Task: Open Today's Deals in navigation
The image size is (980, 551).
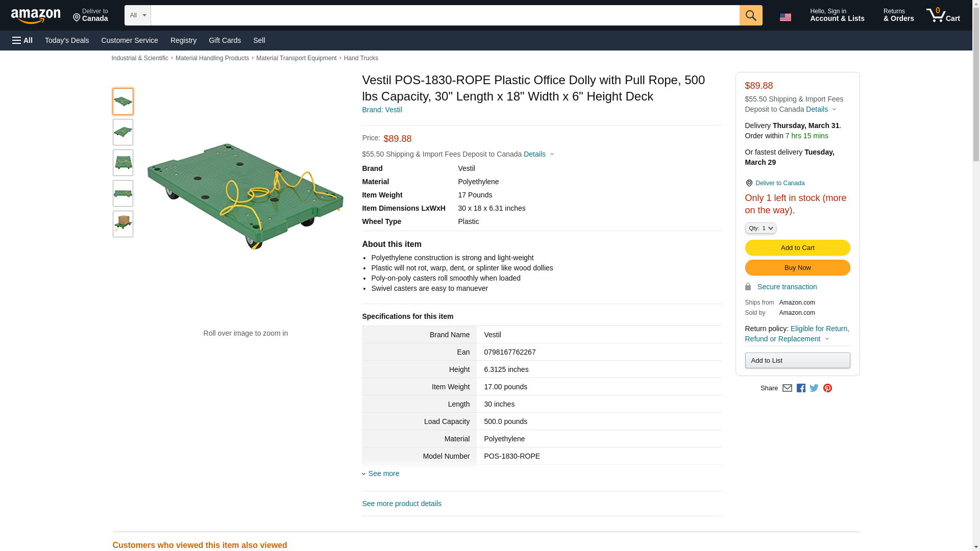Action: (67, 40)
